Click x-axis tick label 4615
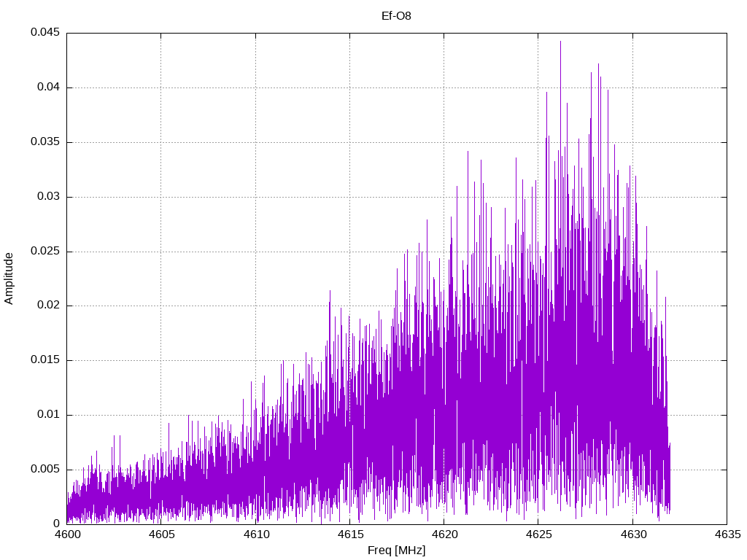 [350, 534]
